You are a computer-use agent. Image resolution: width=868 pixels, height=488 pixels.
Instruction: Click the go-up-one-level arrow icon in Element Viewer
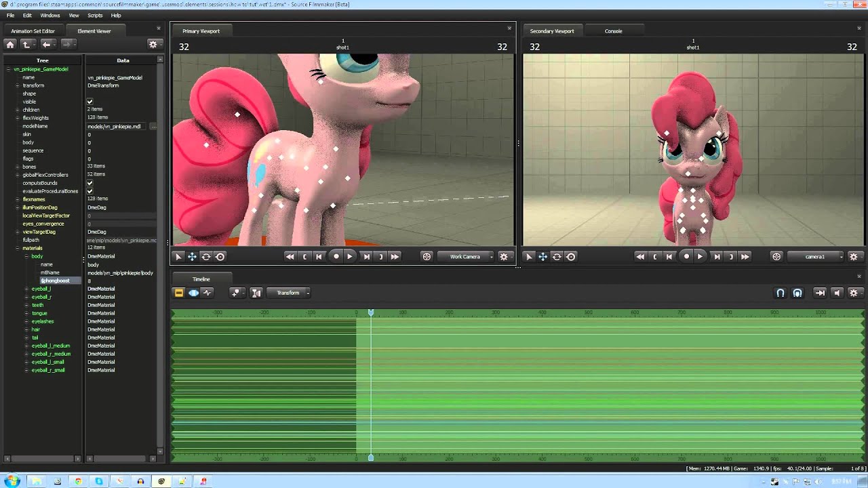[26, 44]
